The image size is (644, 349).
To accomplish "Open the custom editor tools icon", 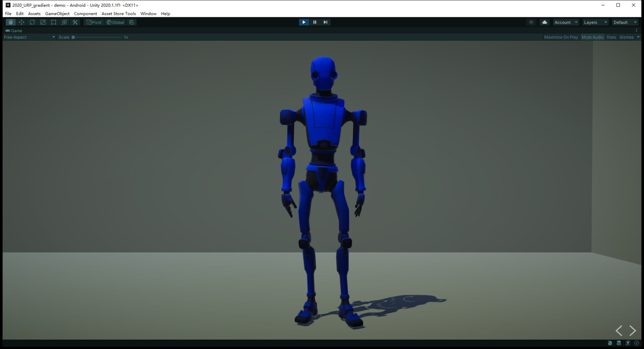I will coord(75,22).
